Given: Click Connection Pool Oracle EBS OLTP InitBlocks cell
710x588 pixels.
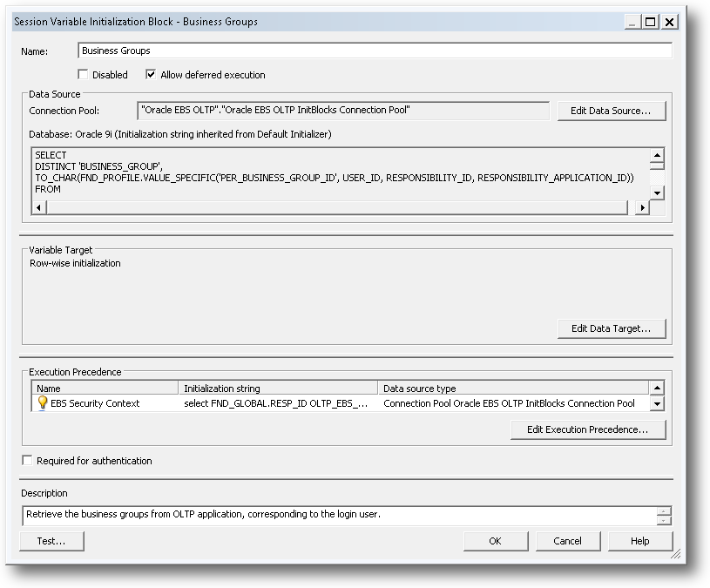Looking at the screenshot, I should 509,403.
